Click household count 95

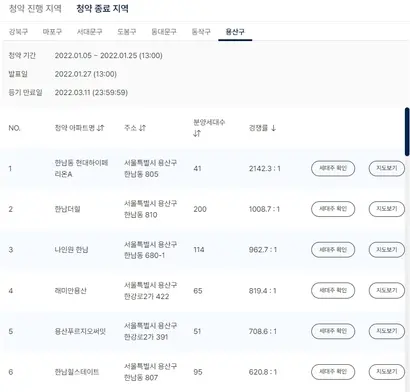point(198,372)
